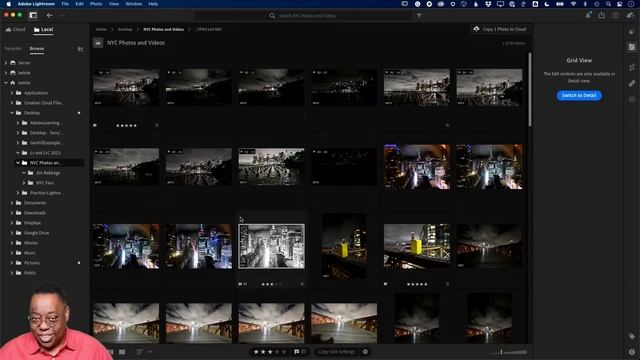This screenshot has width=640, height=360.
Task: Switch to the Favorites tab
Action: click(13, 49)
